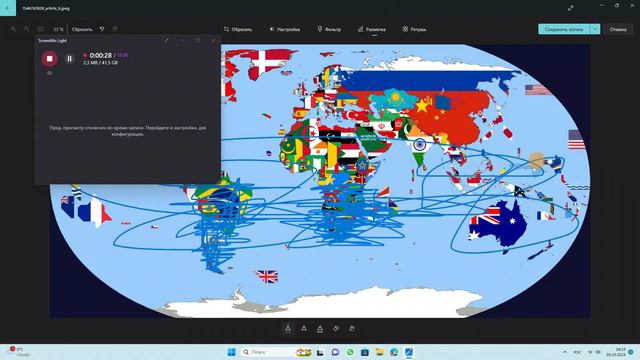Click the zoom out magnifier icon

tap(27, 29)
